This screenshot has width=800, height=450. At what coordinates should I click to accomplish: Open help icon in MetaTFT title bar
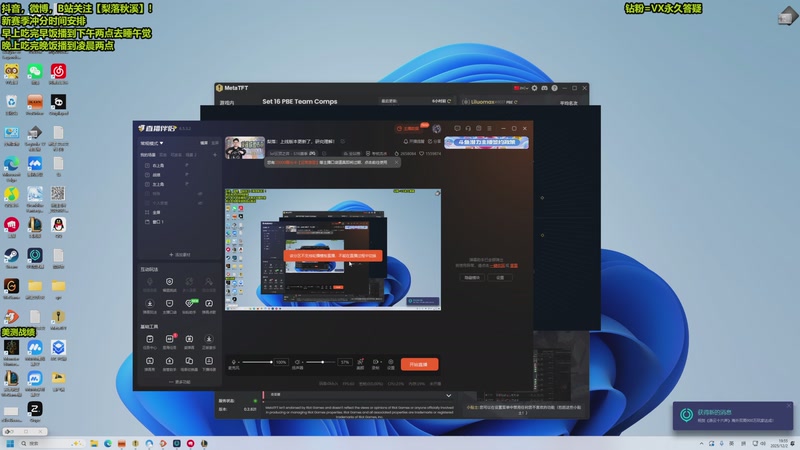point(554,88)
